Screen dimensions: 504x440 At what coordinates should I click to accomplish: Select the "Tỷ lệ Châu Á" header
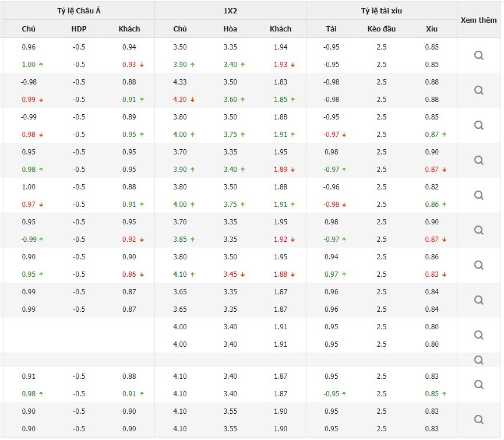(x=79, y=10)
